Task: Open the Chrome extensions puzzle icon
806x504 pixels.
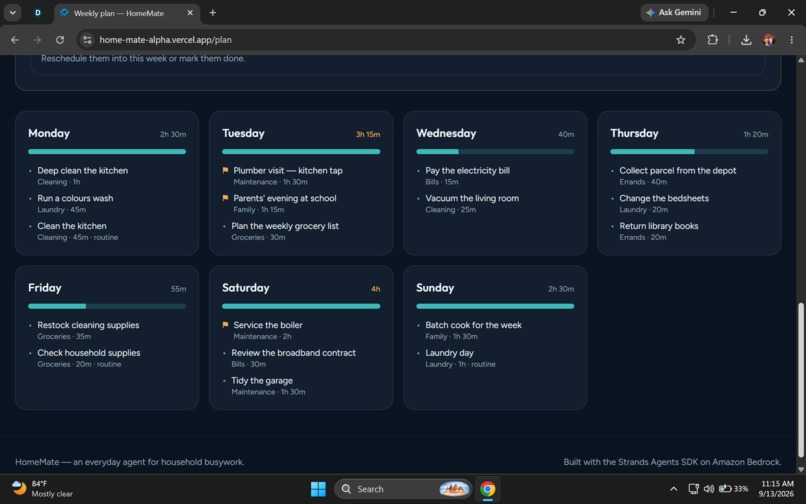Action: coord(712,40)
